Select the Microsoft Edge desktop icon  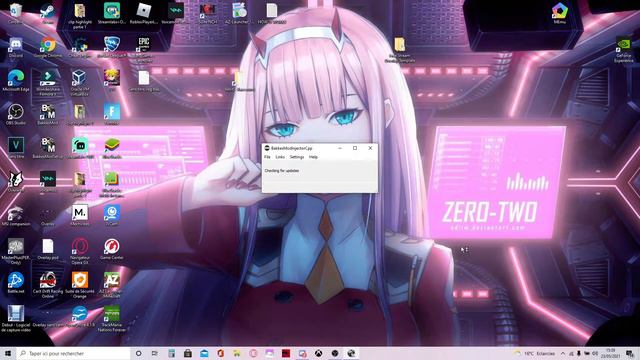(16, 81)
